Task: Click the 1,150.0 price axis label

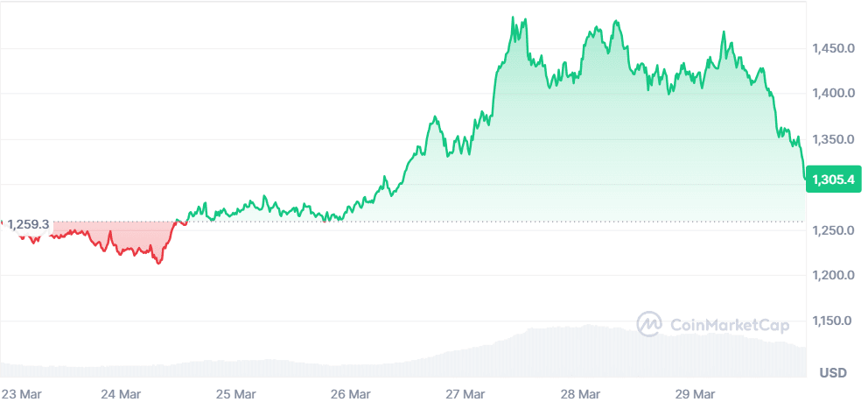Action: [832, 321]
